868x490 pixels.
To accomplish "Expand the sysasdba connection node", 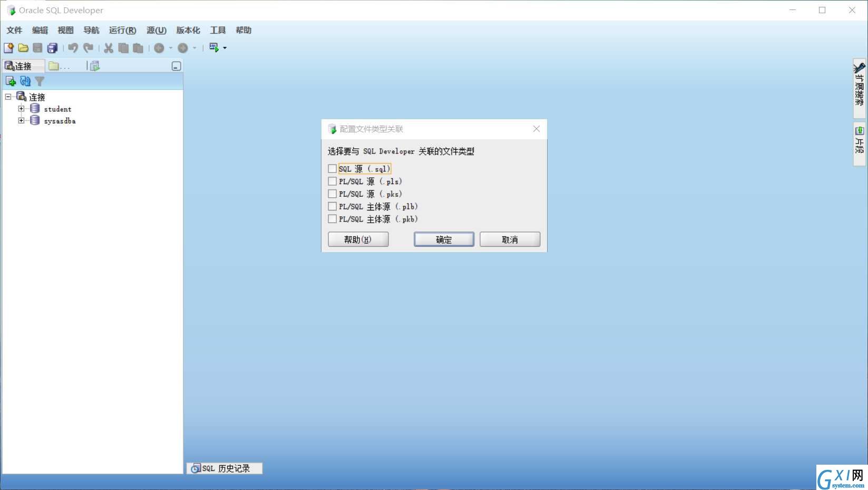I will (21, 120).
